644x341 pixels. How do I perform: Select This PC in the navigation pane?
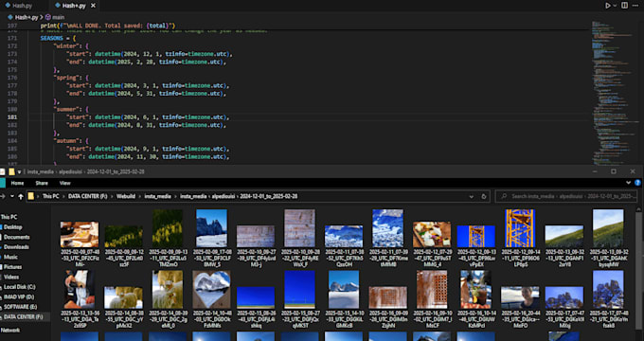tap(9, 217)
